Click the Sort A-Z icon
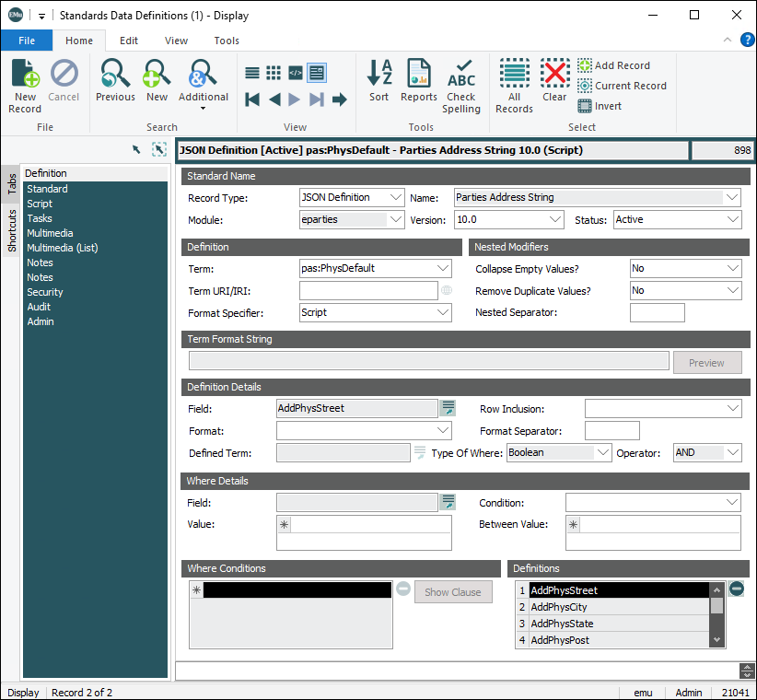The width and height of the screenshot is (757, 700). (x=379, y=77)
